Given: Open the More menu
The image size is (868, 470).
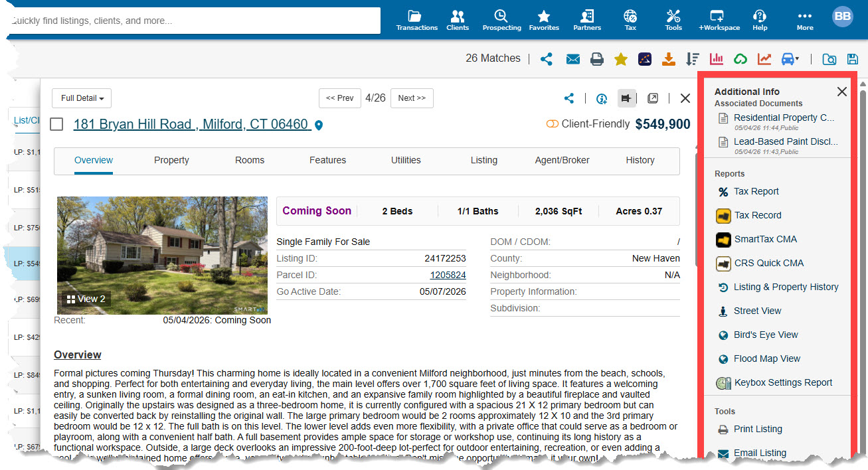Looking at the screenshot, I should tap(805, 20).
